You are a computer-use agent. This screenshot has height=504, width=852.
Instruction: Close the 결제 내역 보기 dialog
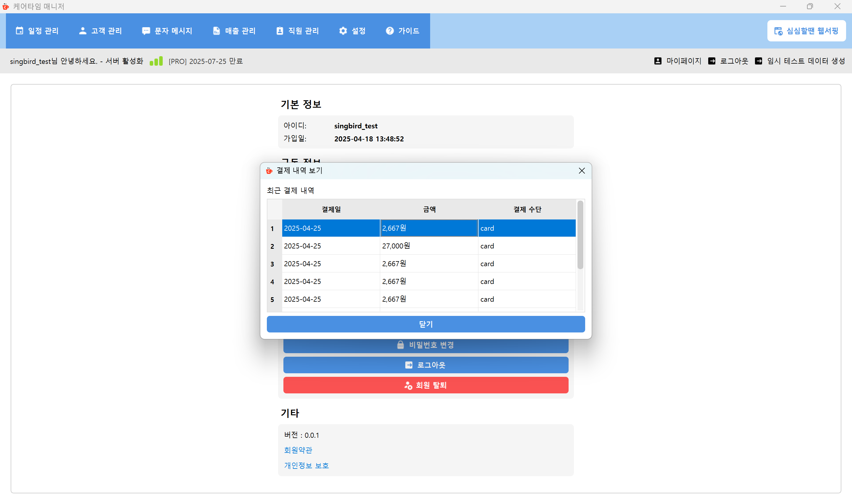pos(581,171)
